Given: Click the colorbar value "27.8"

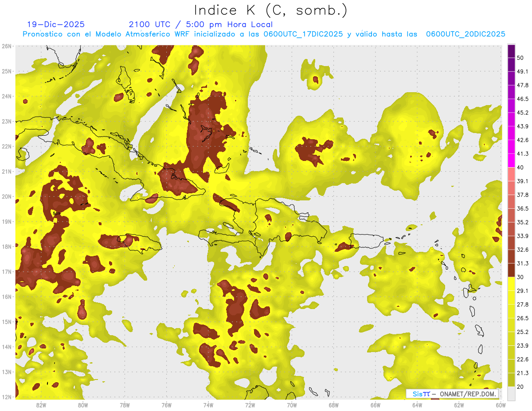Looking at the screenshot, I should 522,305.
